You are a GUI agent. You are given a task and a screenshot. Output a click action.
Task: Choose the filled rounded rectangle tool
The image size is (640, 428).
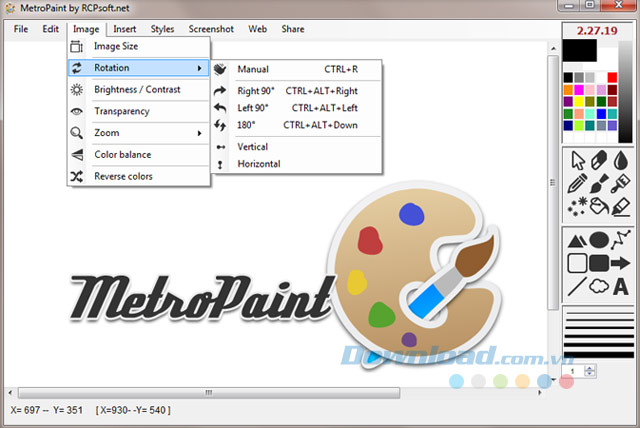click(599, 263)
